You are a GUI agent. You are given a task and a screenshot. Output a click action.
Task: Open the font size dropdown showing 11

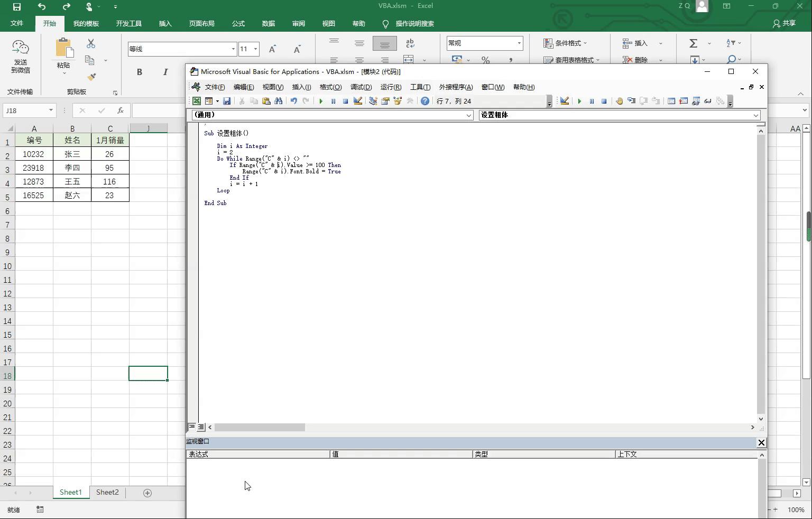(255, 49)
